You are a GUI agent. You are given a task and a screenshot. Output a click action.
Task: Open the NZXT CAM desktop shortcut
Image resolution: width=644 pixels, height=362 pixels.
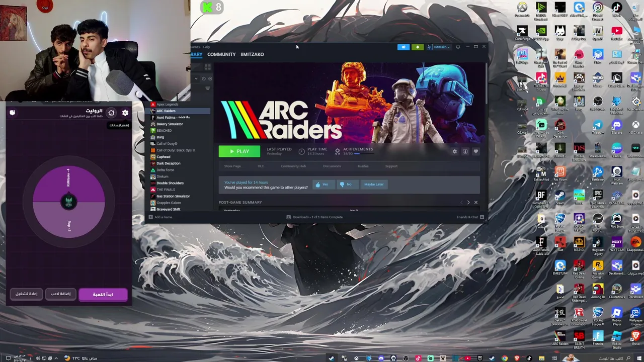pos(616,244)
